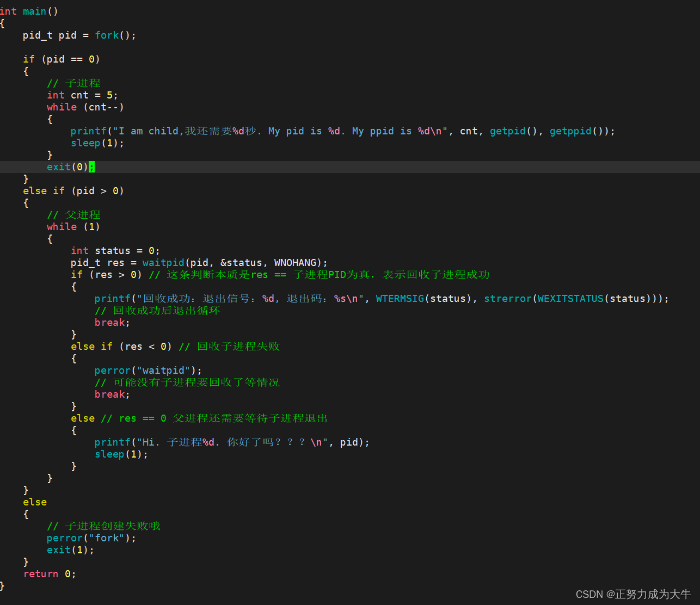
Task: Click the 'WNOHANG' argument
Action: (295, 263)
